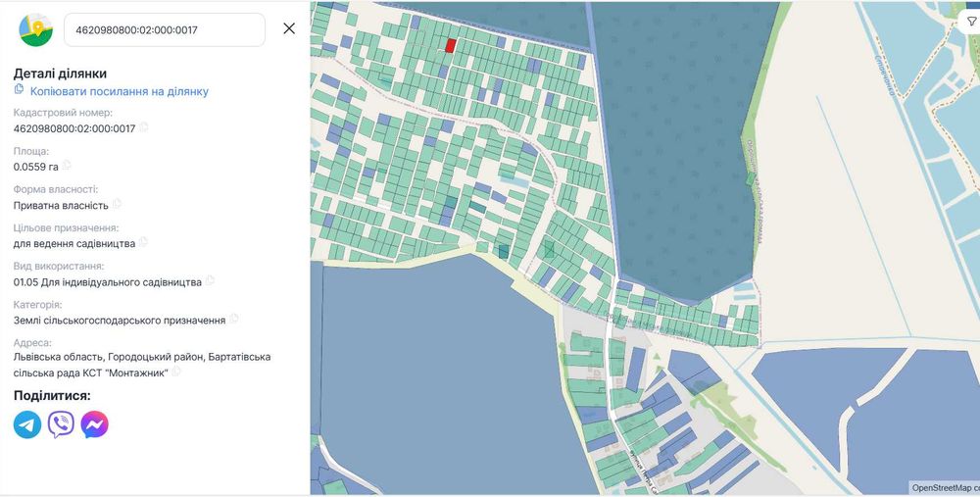The image size is (980, 497).
Task: Copy the cadastral number value icon
Action: (144, 127)
